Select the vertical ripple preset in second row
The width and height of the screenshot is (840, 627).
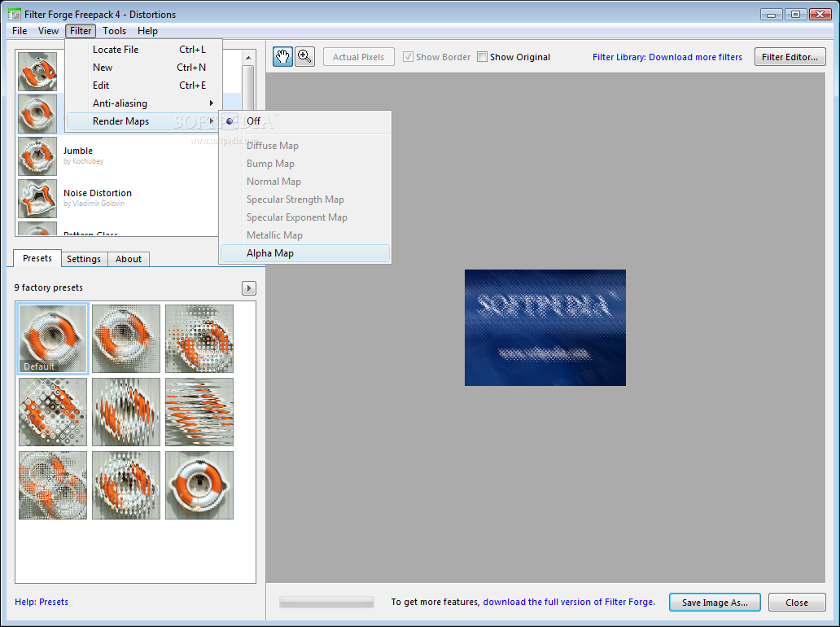(x=126, y=412)
